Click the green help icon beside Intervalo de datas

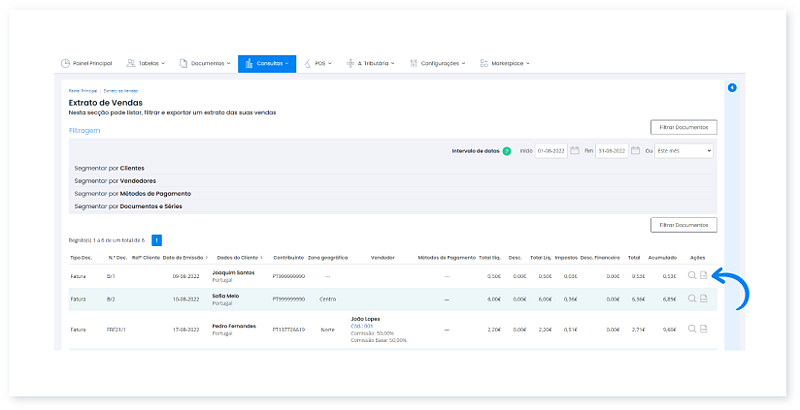[x=507, y=151]
